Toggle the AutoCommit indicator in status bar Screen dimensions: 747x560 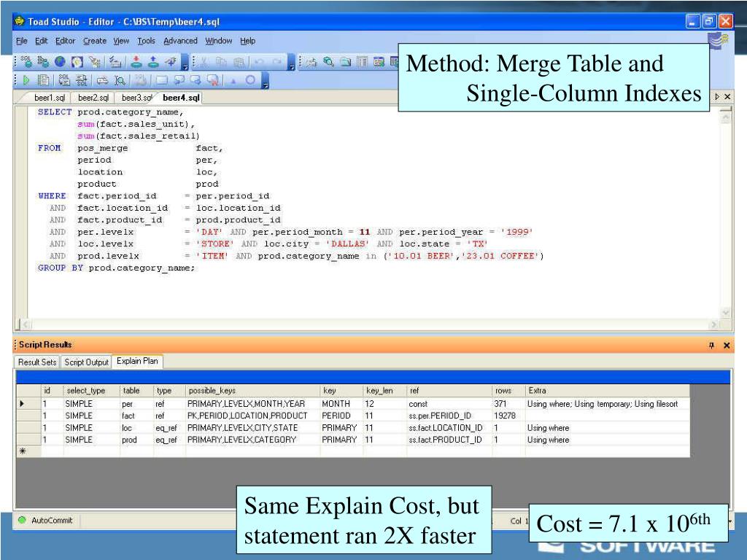click(22, 521)
